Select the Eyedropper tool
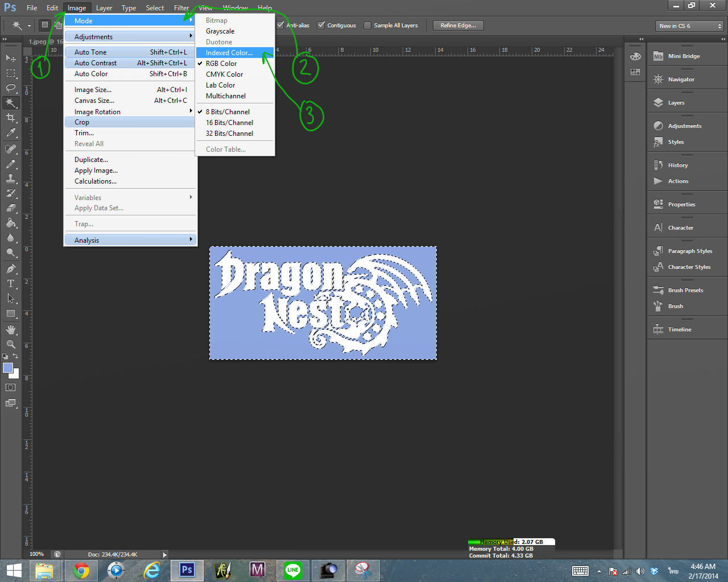The image size is (728, 582). click(11, 132)
